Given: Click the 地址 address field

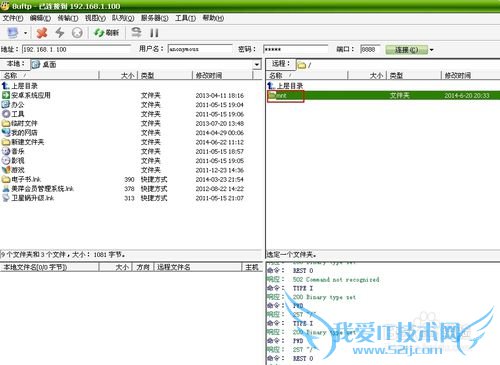Looking at the screenshot, I should pyautogui.click(x=76, y=49).
